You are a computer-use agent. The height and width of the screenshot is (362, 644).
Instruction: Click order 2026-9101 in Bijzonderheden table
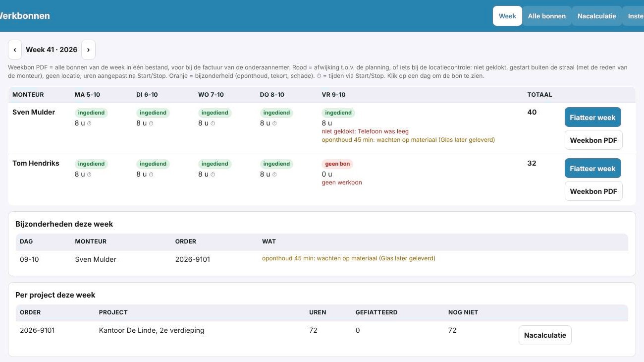pos(193,259)
